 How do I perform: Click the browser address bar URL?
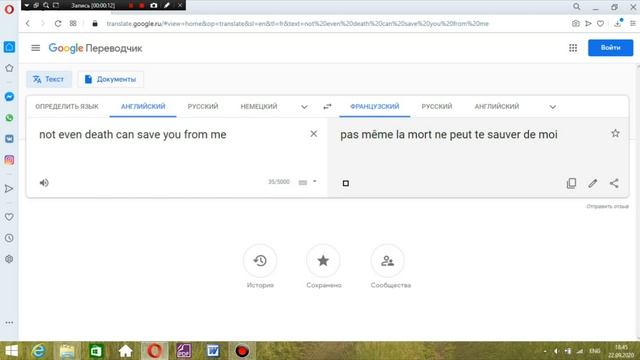click(297, 24)
